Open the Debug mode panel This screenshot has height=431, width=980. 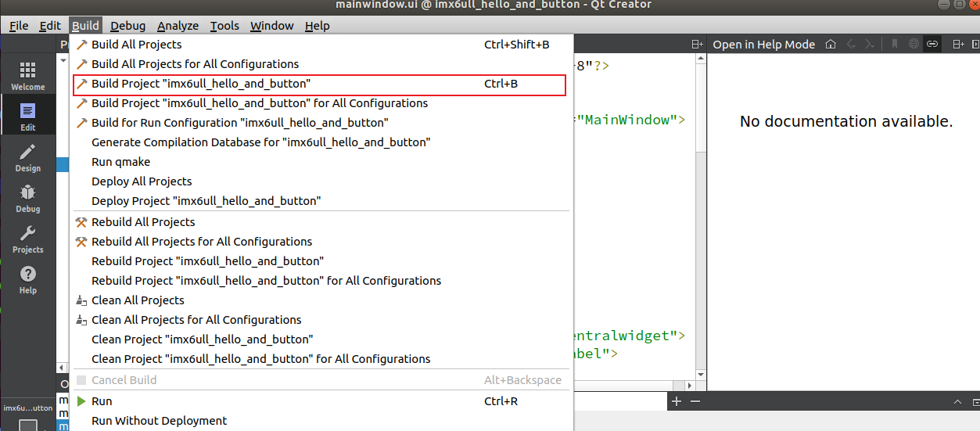click(x=27, y=198)
